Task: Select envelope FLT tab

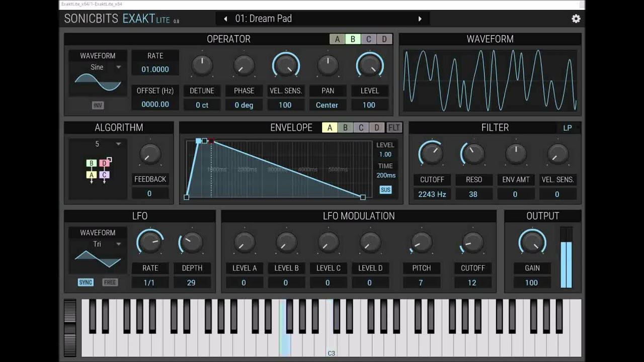Action: (394, 128)
